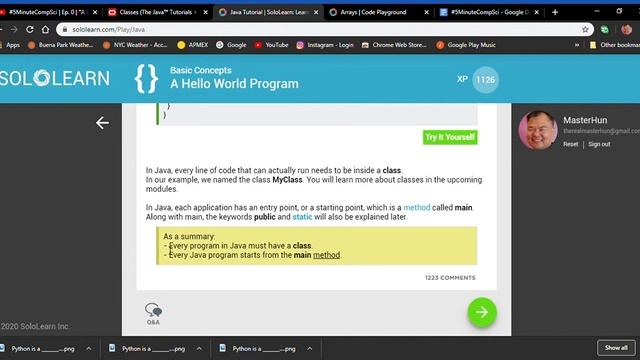Image resolution: width=640 pixels, height=360 pixels.
Task: Expand first Python download item menu
Action: click(x=89, y=349)
